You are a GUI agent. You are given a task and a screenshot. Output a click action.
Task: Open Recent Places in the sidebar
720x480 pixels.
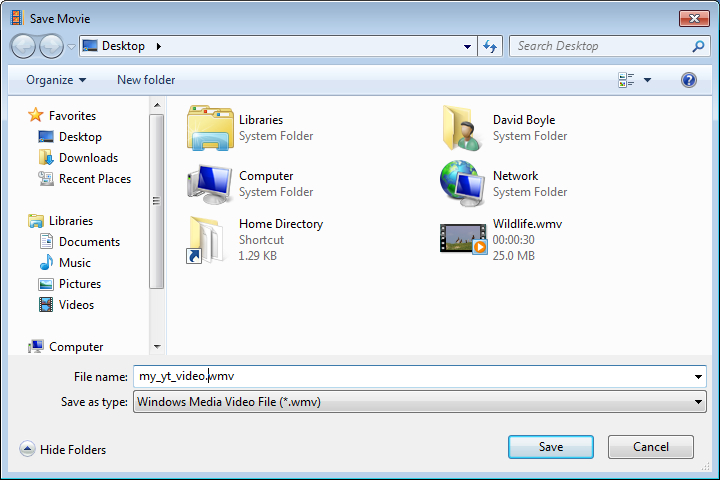(94, 179)
